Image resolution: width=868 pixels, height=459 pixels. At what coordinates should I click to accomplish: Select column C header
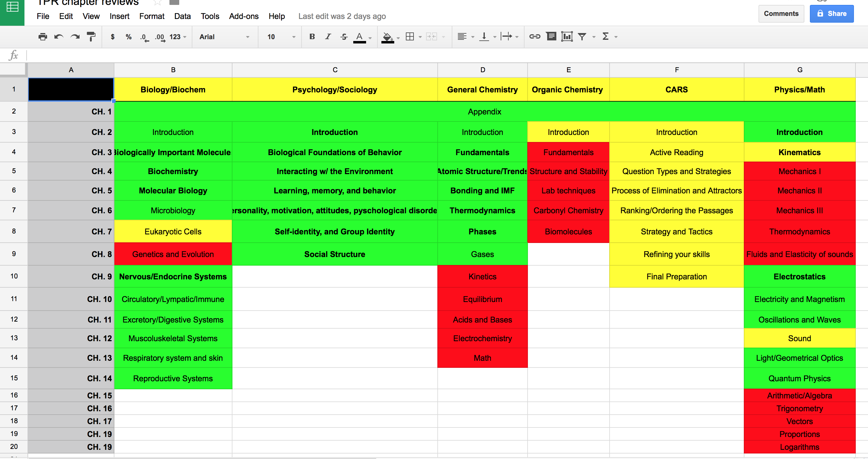coord(335,70)
